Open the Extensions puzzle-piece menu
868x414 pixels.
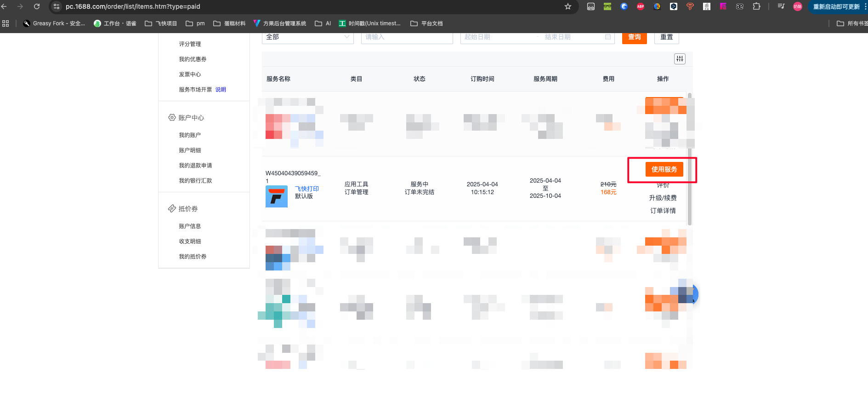click(756, 6)
